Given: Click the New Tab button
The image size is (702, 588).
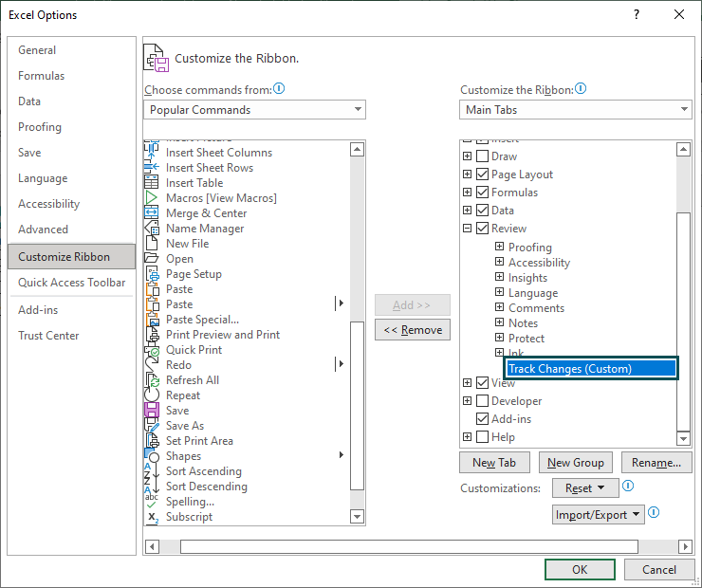Looking at the screenshot, I should pyautogui.click(x=494, y=463).
